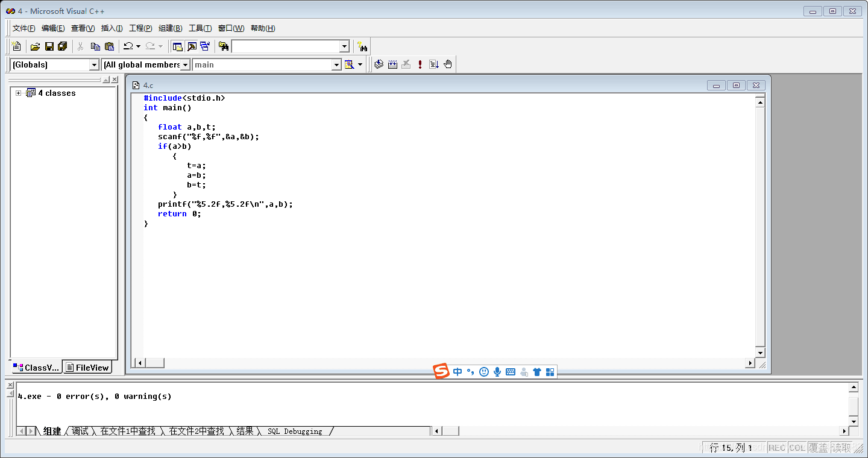Open the Sogou soft keyboard
The height and width of the screenshot is (458, 868).
click(511, 372)
